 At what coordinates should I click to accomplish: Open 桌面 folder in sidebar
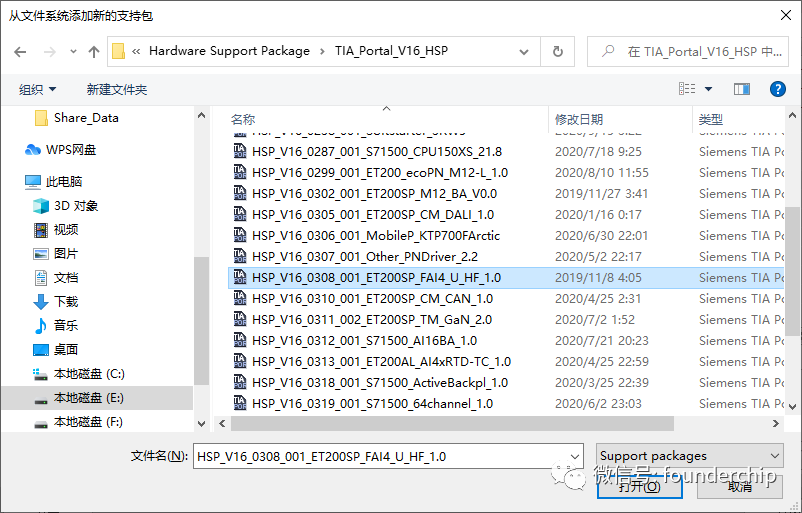[x=56, y=349]
